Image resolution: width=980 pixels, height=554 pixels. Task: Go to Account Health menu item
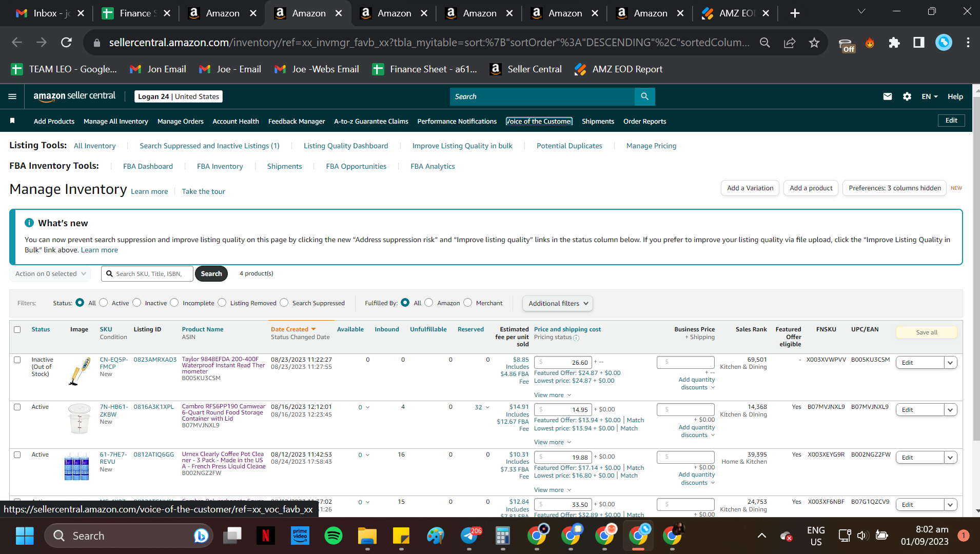[236, 121]
